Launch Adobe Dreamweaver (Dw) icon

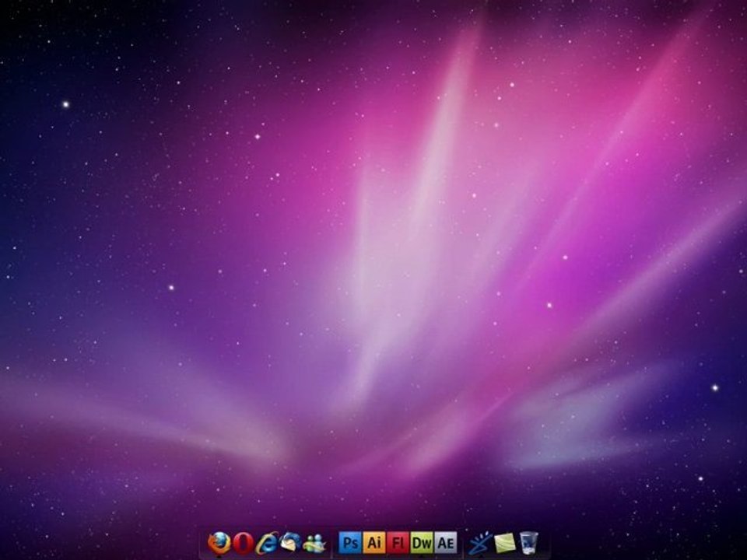pos(422,542)
